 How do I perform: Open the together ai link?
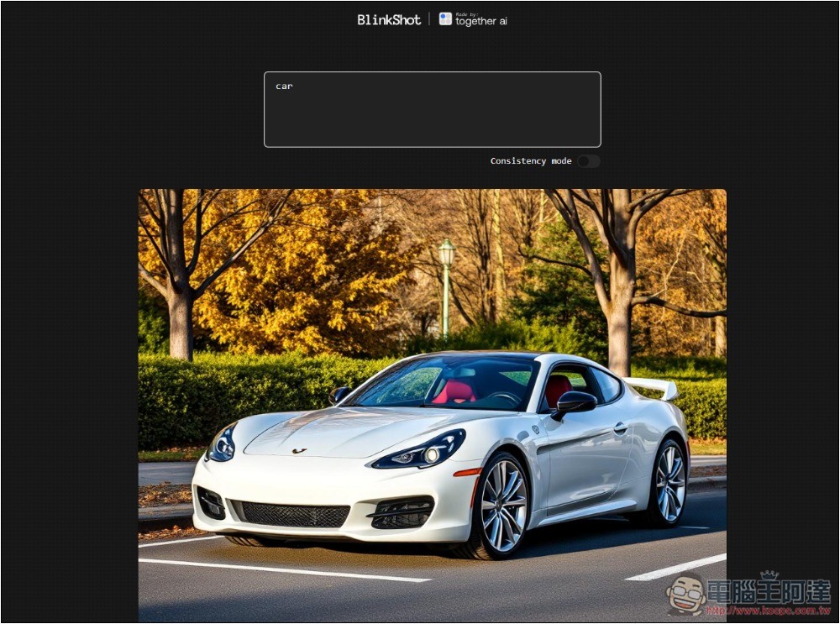click(473, 20)
